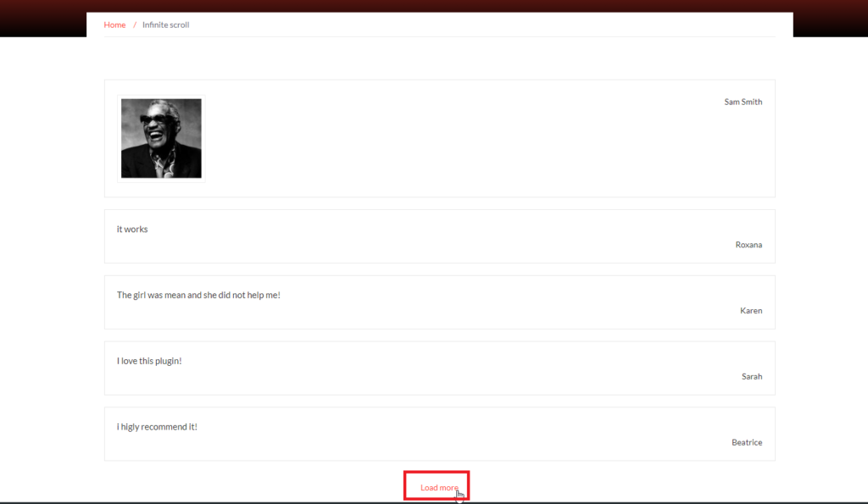This screenshot has height=504, width=868.
Task: Open Sam Smith's photo thumbnail
Action: point(161,138)
